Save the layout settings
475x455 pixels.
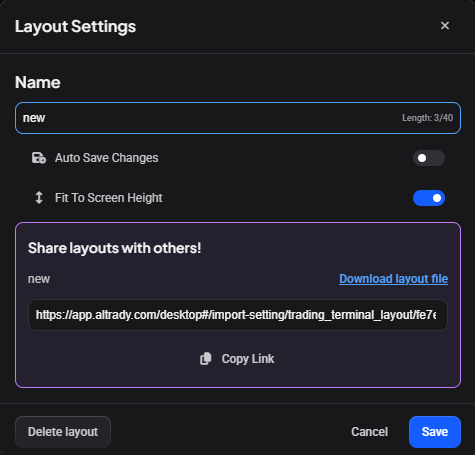tap(435, 432)
